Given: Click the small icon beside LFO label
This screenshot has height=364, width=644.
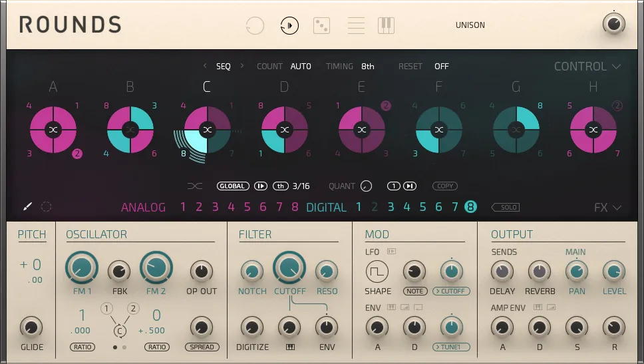Looking at the screenshot, I should [391, 252].
